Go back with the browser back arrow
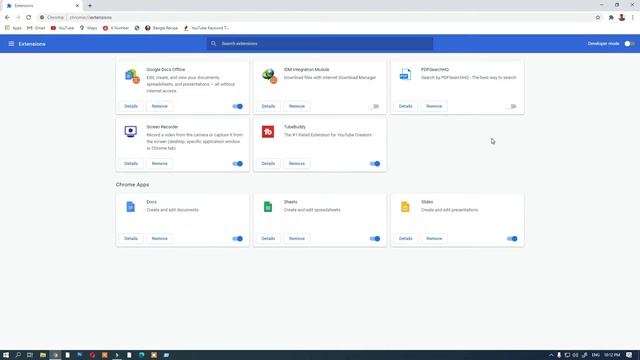The image size is (640, 360). tap(7, 18)
